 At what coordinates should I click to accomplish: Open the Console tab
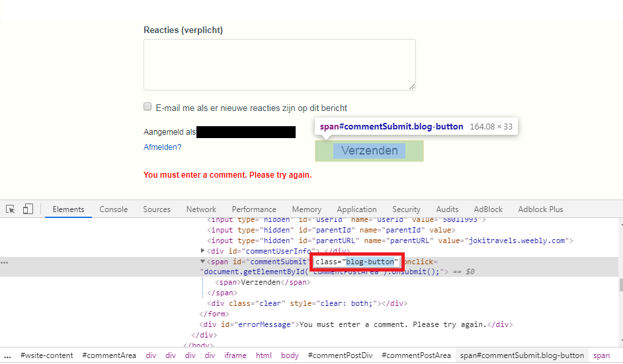(114, 209)
